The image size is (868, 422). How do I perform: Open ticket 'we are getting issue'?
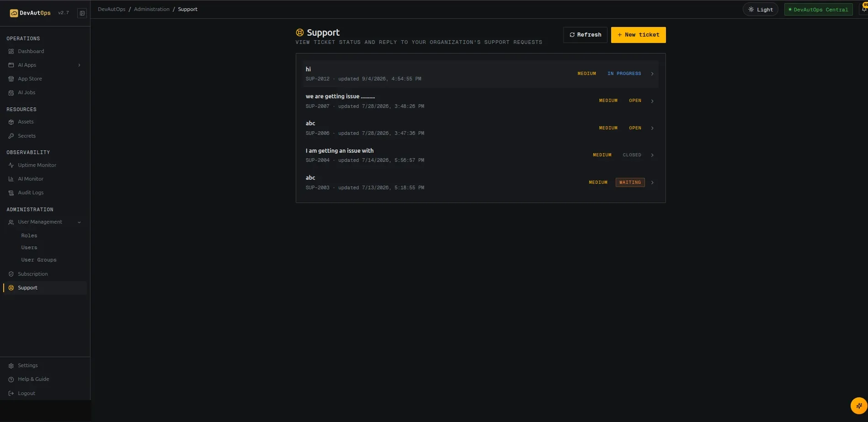coord(480,101)
